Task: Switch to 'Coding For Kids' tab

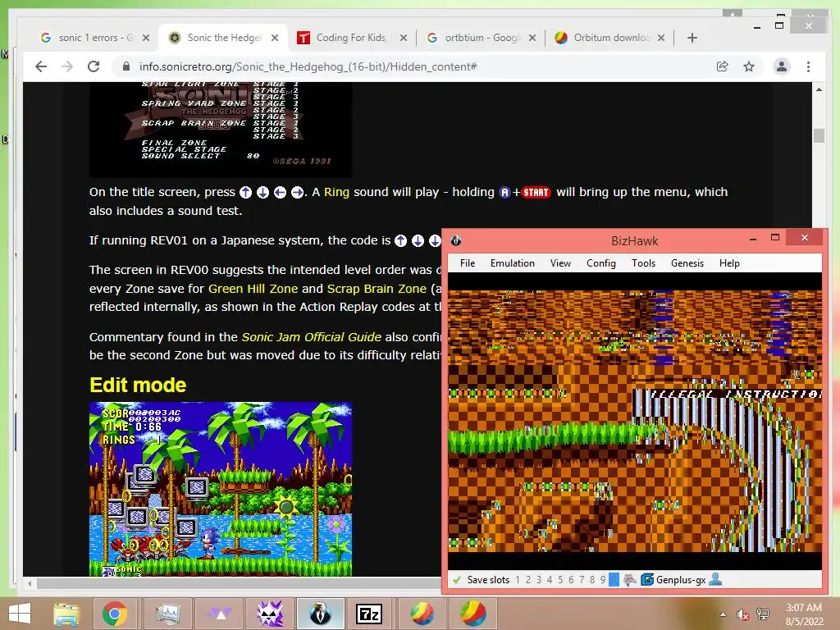Action: coord(351,38)
